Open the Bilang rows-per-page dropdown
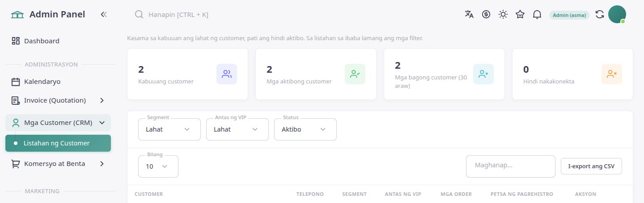 click(x=158, y=166)
